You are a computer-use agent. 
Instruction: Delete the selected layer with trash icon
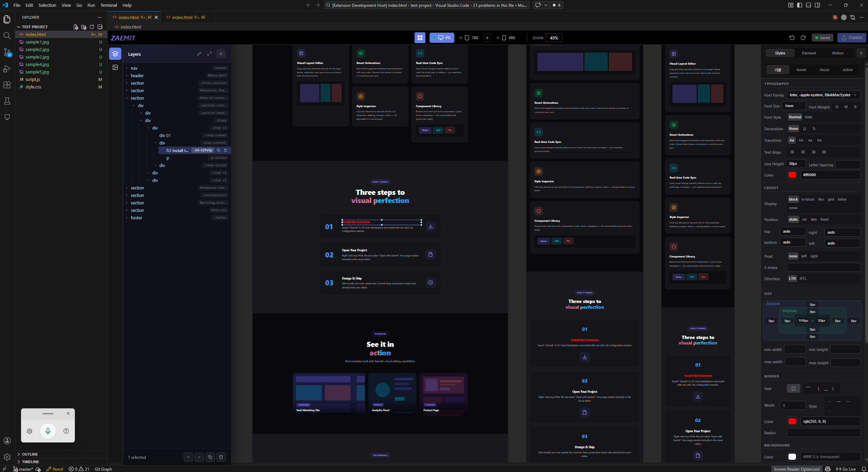click(221, 457)
